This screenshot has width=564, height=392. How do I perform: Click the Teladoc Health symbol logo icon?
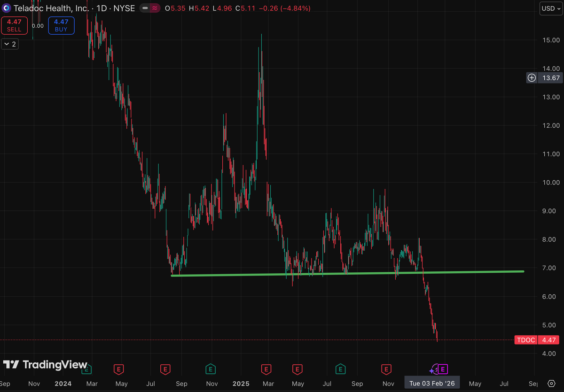point(7,8)
